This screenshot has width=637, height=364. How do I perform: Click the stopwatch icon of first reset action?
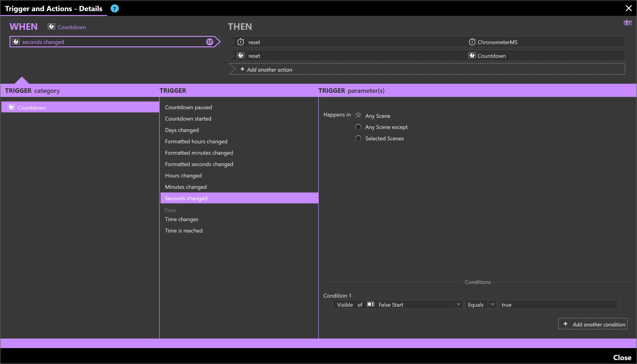241,42
